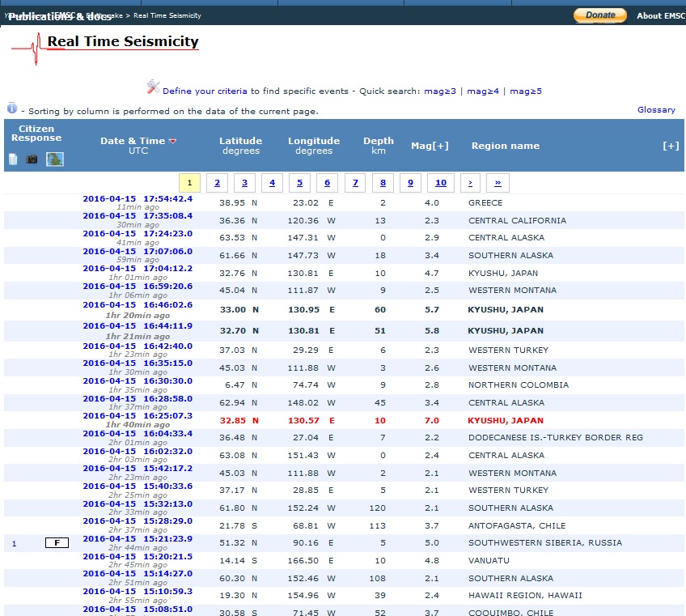This screenshot has height=616, width=686.
Task: Click HAWAII REGION, HAWAII text
Action: [525, 596]
